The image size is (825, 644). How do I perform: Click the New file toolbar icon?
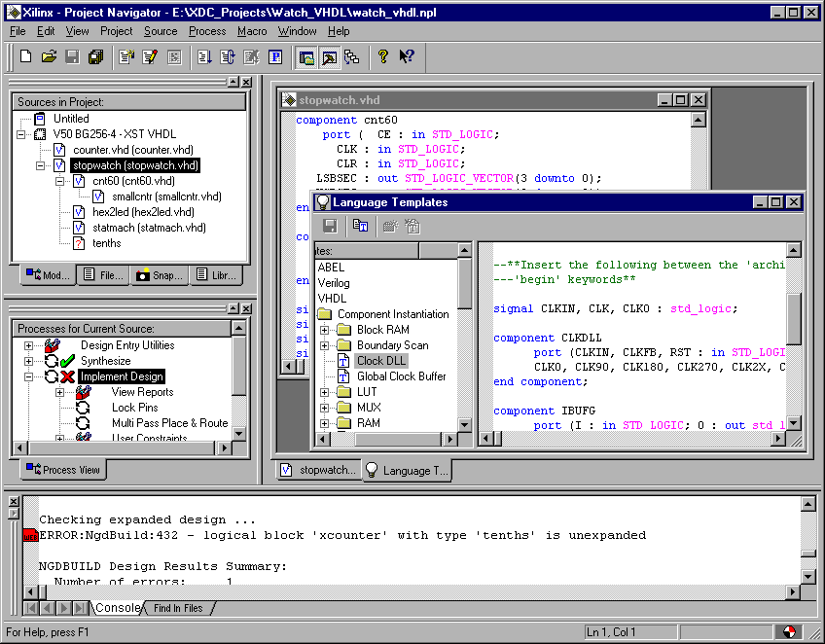click(26, 56)
